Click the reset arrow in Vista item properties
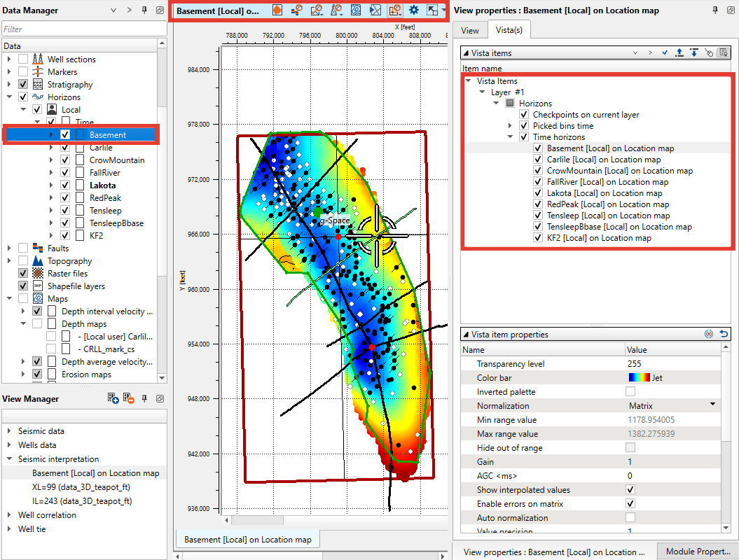 click(724, 335)
